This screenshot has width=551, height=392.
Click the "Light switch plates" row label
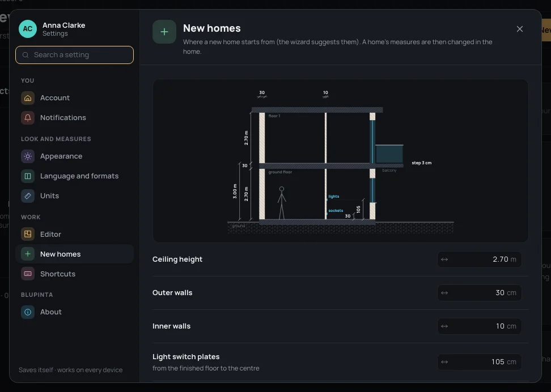186,357
